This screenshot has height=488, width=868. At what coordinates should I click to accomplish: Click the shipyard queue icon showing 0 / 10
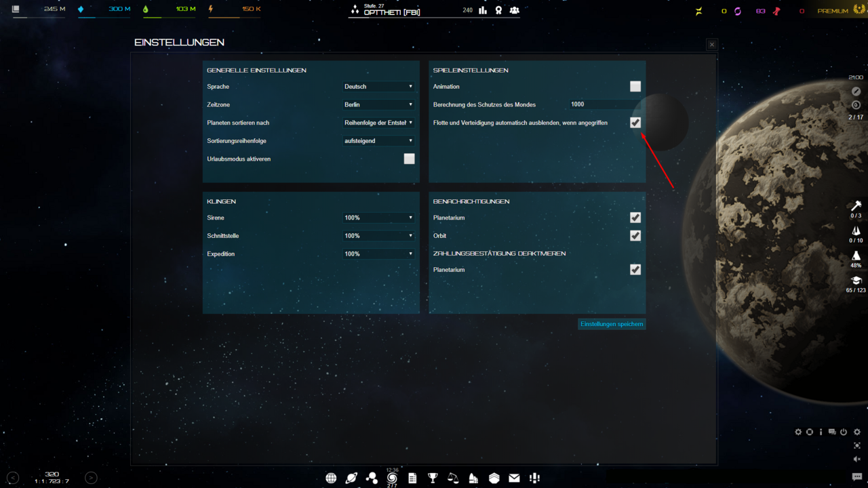[x=856, y=231]
